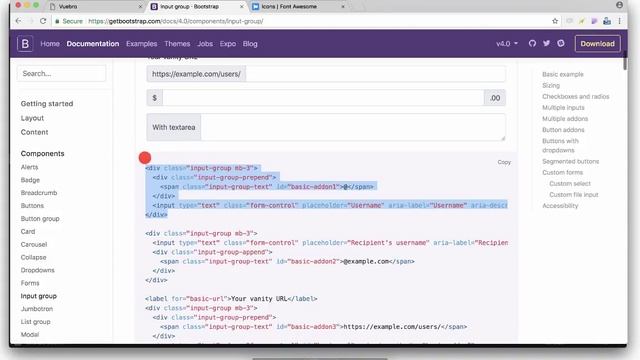Open Jobs in the navbar
The height and width of the screenshot is (360, 640).
click(x=205, y=44)
